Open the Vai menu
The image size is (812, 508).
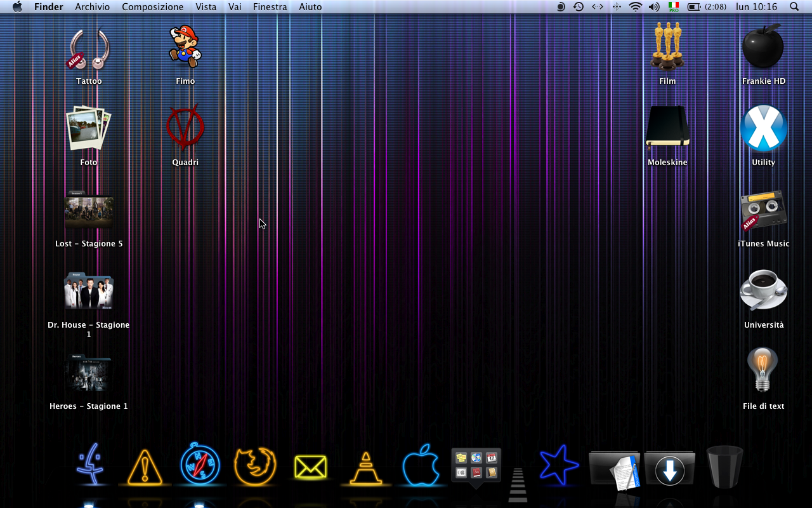click(x=235, y=7)
